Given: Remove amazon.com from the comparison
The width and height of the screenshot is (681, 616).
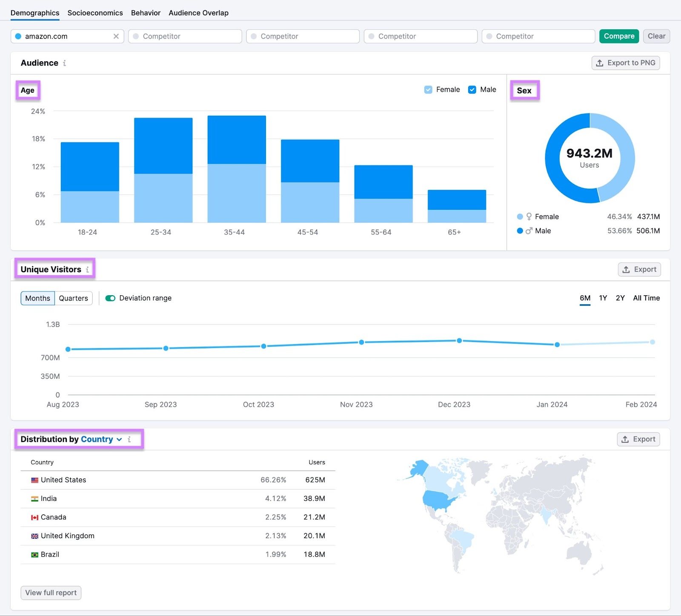Looking at the screenshot, I should [x=115, y=36].
